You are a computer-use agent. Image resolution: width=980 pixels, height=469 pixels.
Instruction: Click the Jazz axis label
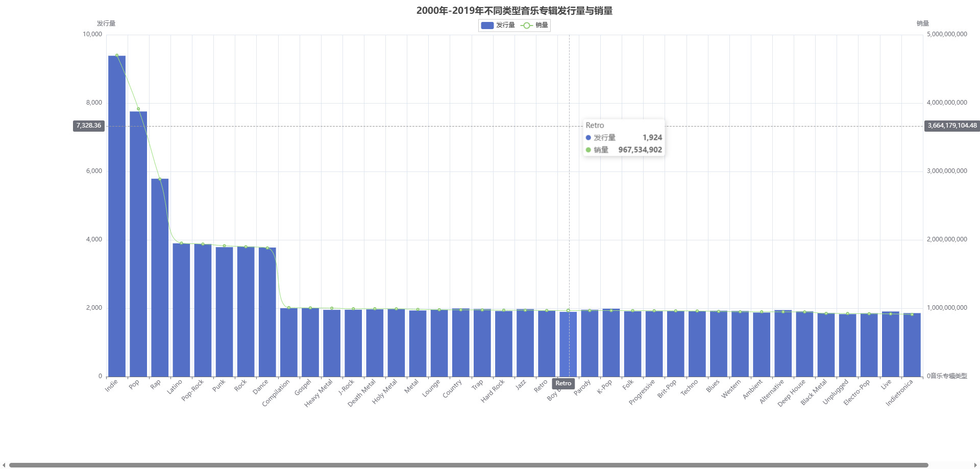[521, 385]
